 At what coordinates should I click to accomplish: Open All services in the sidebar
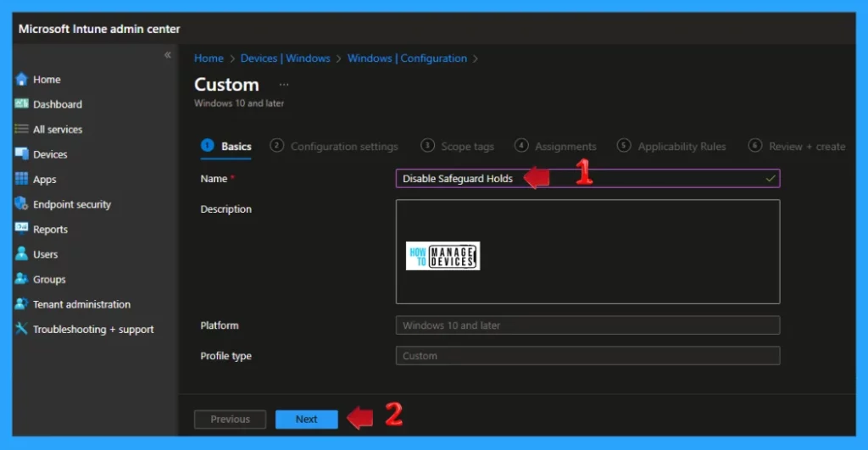tap(58, 130)
